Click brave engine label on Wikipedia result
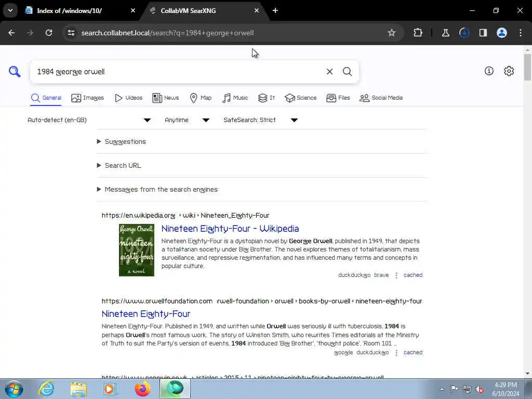The image size is (532, 399). tap(381, 275)
